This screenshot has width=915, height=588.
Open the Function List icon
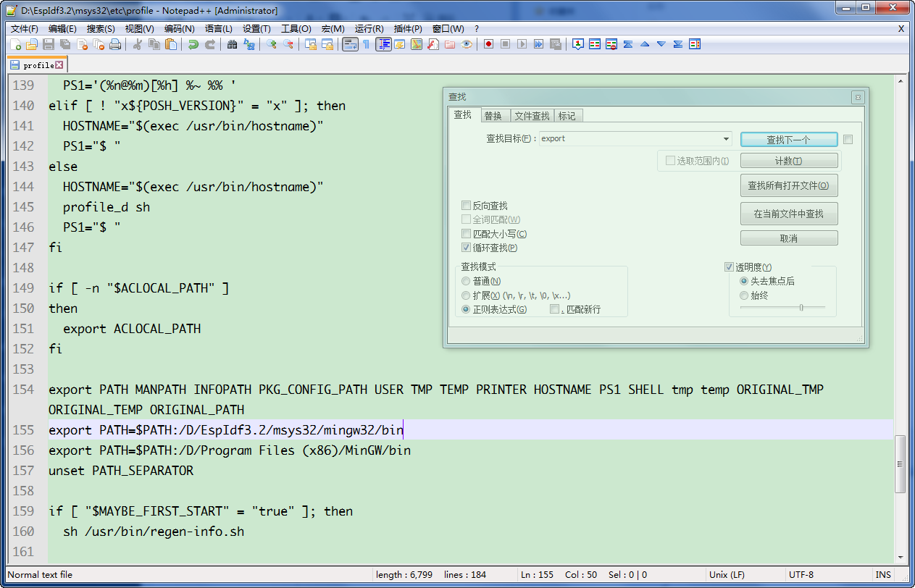coord(433,44)
